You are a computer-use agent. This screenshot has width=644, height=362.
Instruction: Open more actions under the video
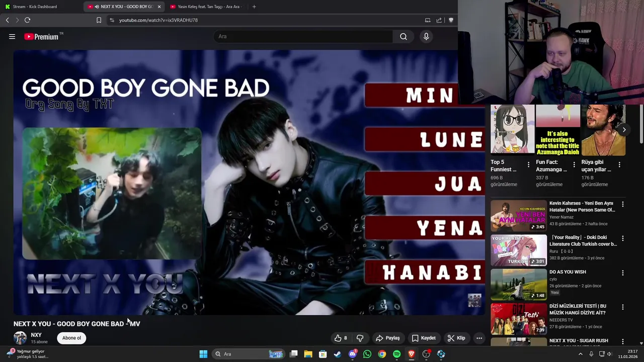click(x=479, y=338)
